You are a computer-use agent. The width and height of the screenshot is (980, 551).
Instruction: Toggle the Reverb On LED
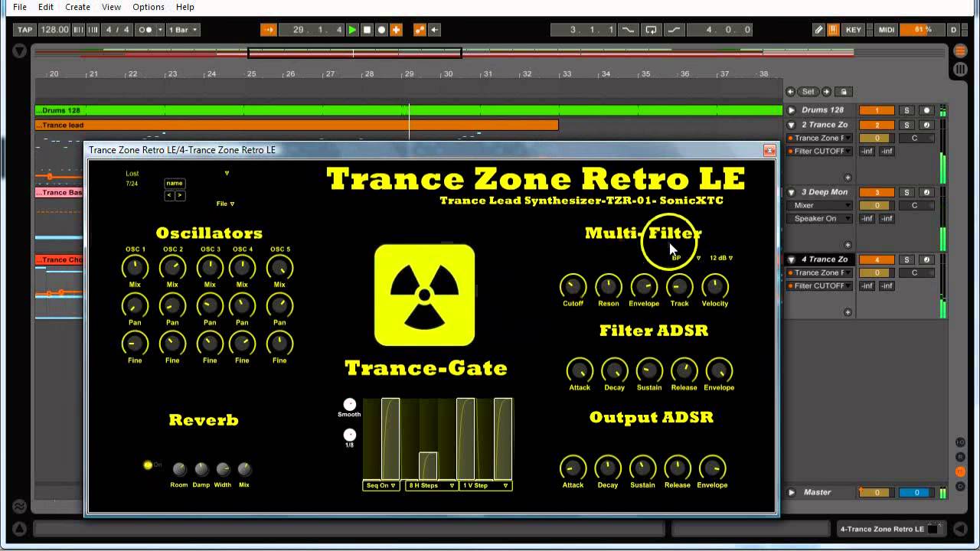point(148,465)
